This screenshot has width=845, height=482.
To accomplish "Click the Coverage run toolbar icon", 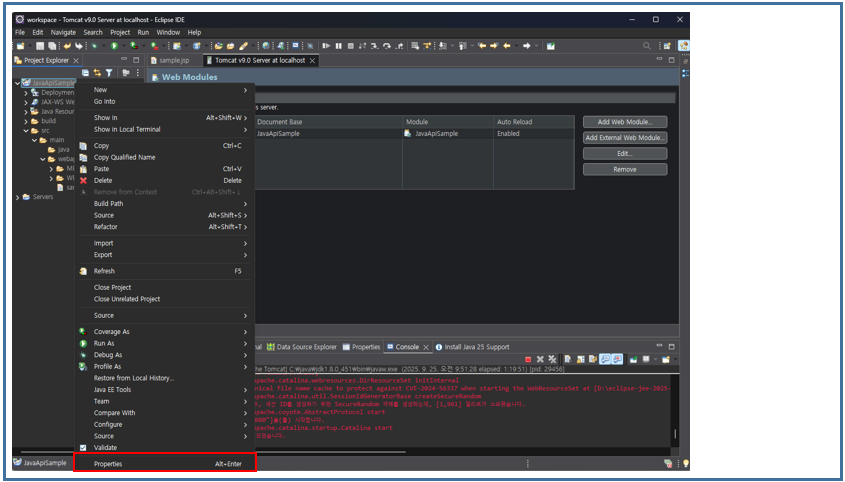I will click(134, 46).
